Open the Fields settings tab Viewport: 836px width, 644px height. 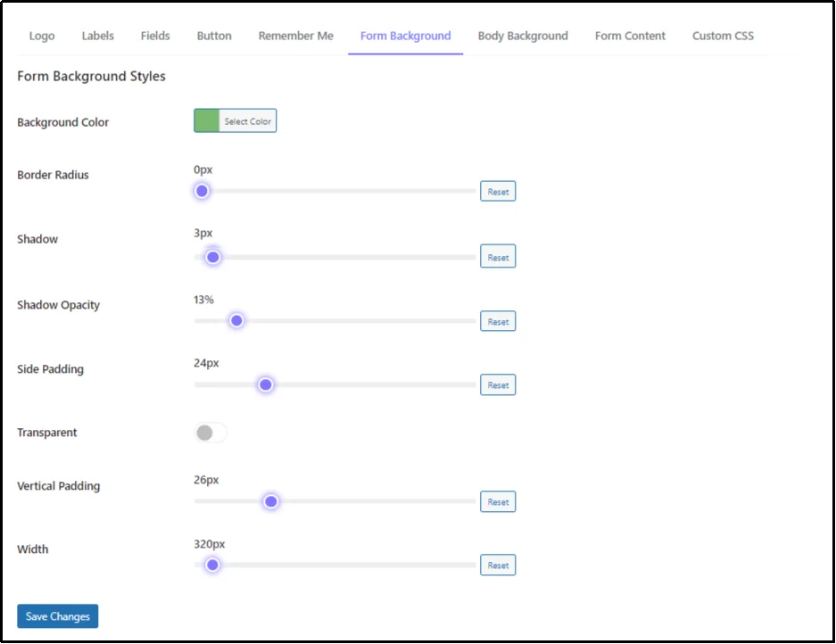tap(155, 36)
